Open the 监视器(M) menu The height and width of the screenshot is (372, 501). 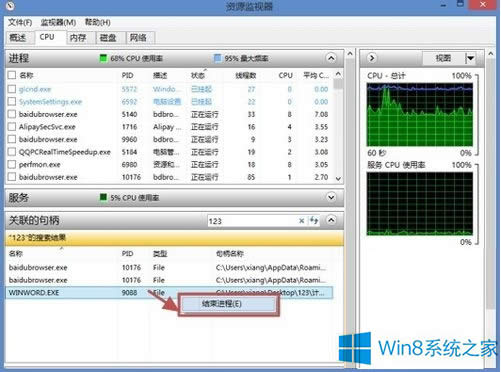[x=58, y=23]
